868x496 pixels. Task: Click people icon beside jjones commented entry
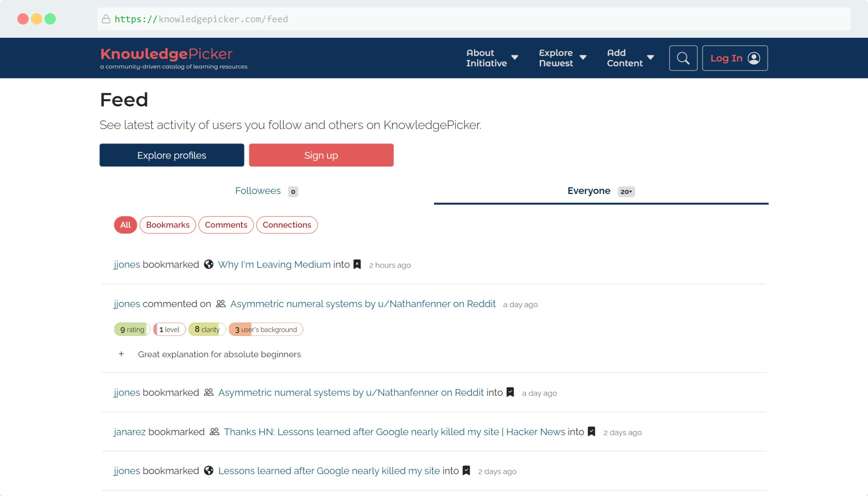(221, 304)
